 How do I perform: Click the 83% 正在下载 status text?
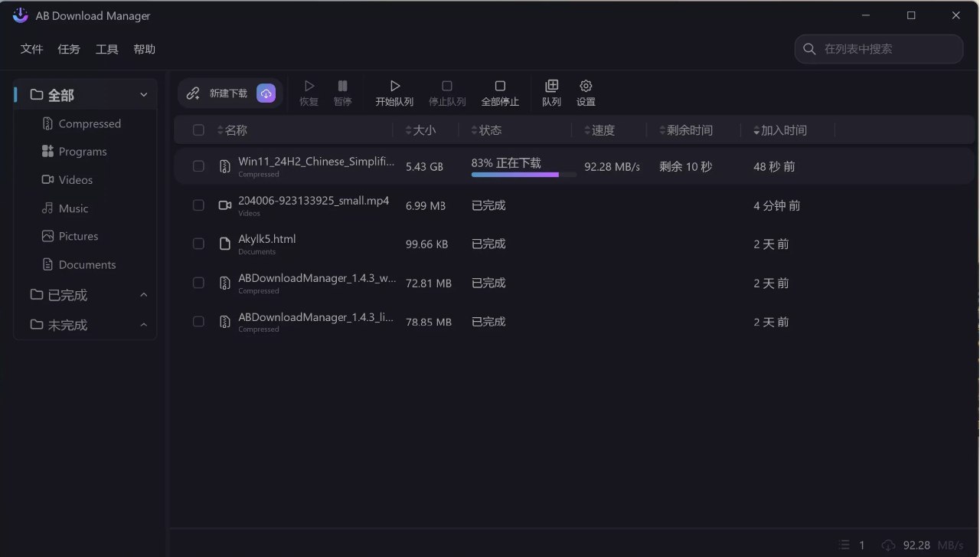point(506,162)
